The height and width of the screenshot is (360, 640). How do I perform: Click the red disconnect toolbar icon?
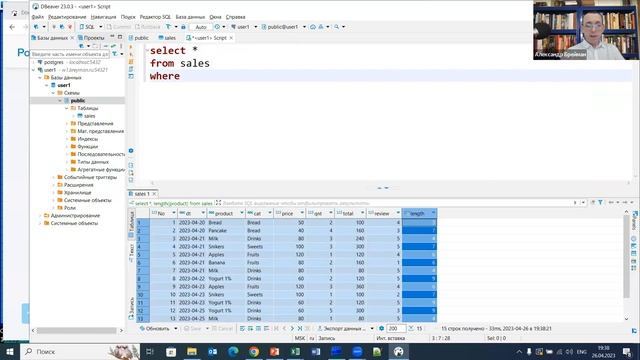pyautogui.click(x=70, y=27)
